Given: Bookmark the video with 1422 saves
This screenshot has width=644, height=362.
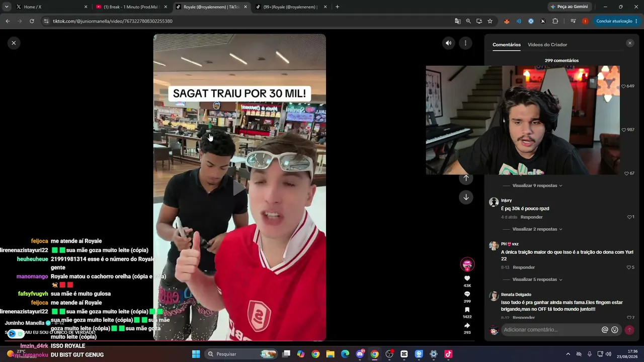Looking at the screenshot, I should 467,310.
